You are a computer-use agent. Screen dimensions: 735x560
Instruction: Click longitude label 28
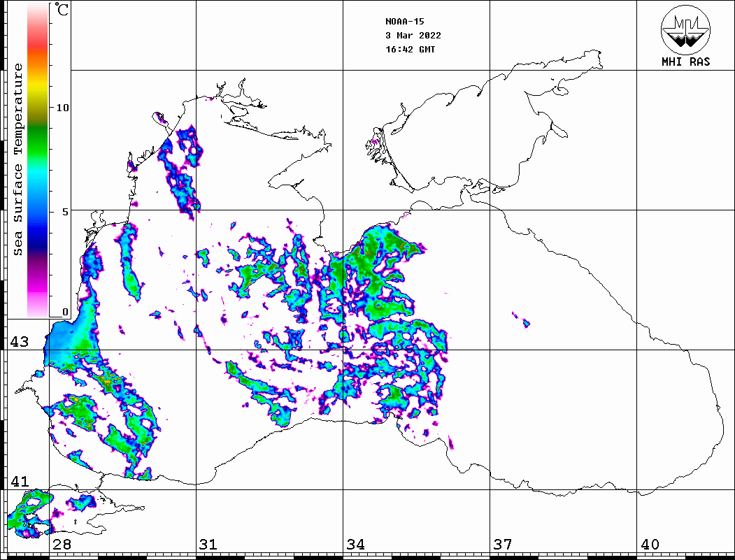[x=62, y=544]
